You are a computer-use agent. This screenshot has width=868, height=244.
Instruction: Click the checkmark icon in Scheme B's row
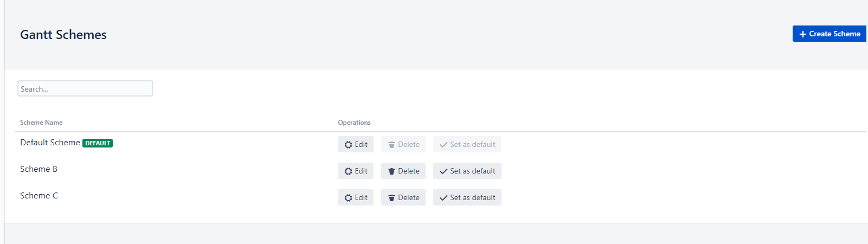pyautogui.click(x=443, y=171)
